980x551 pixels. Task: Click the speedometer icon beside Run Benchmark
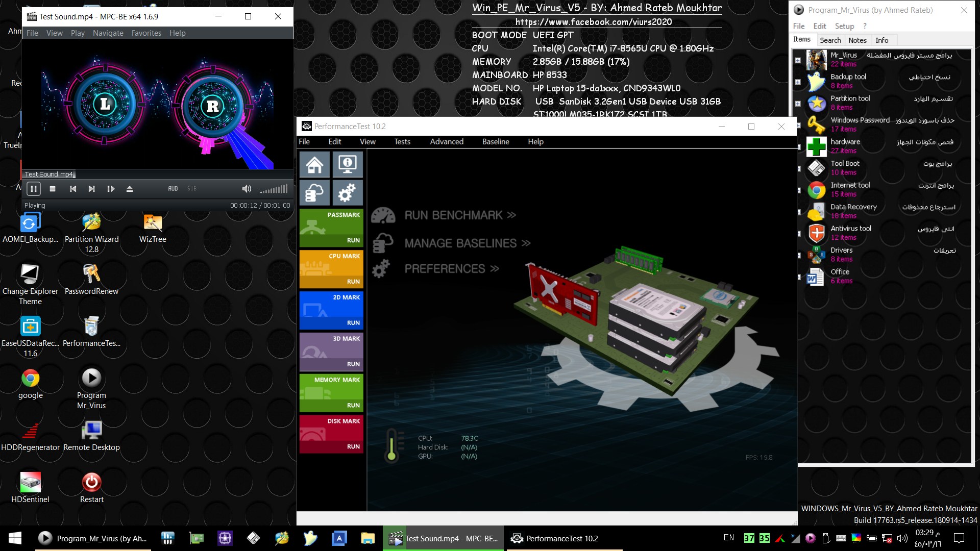(x=383, y=215)
